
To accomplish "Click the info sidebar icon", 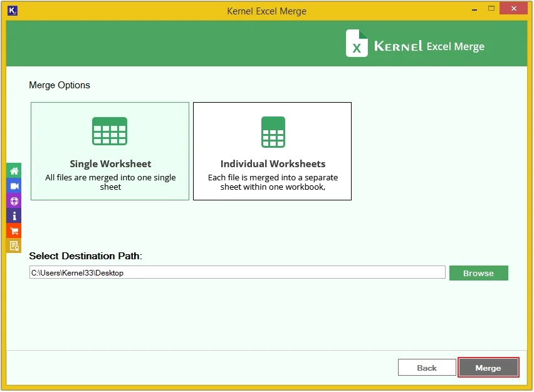I will pos(14,216).
